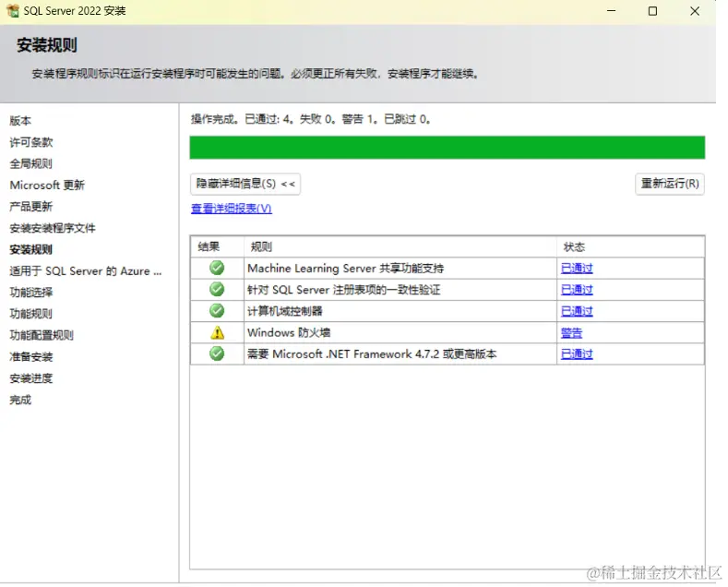The image size is (728, 587).
Task: Click the Machine Learning Server 共享功能支持 rule text
Action: point(345,269)
